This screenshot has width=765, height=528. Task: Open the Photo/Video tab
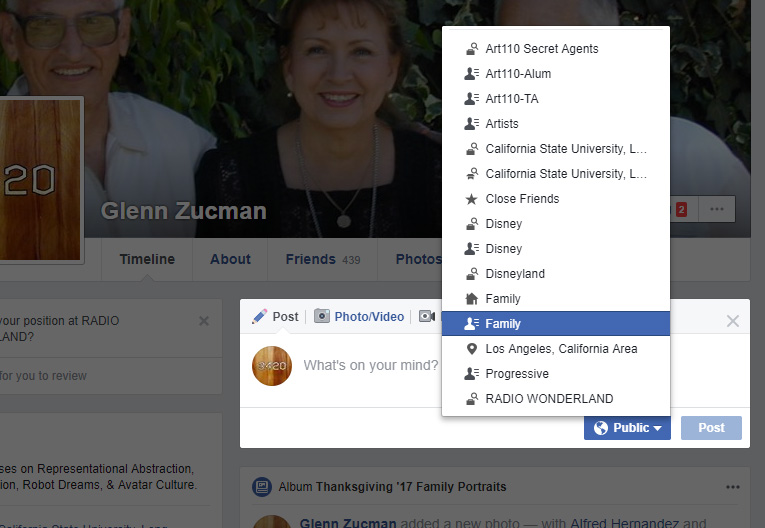[359, 317]
